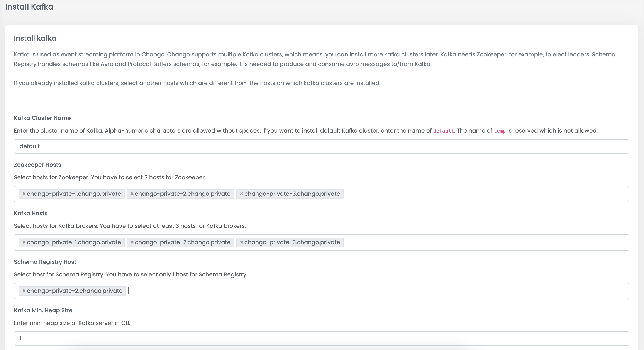Screen dimensions: 644x350
Task: Click the 'Install kafka' card heading
Action: [35, 38]
